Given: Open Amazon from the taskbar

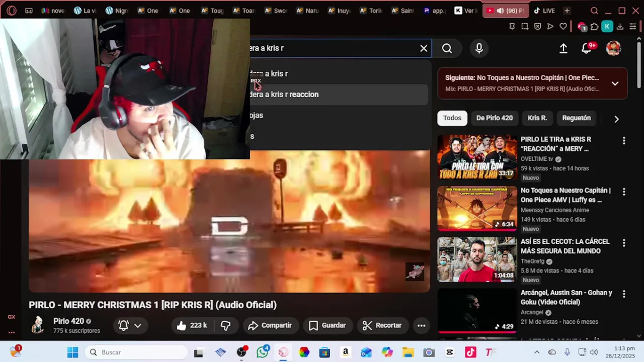Looking at the screenshot, I should [345, 352].
